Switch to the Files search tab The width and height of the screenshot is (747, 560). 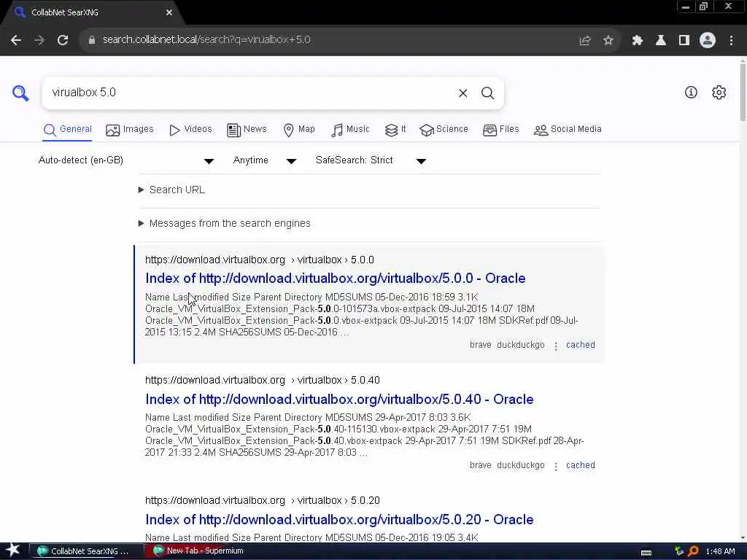point(500,130)
